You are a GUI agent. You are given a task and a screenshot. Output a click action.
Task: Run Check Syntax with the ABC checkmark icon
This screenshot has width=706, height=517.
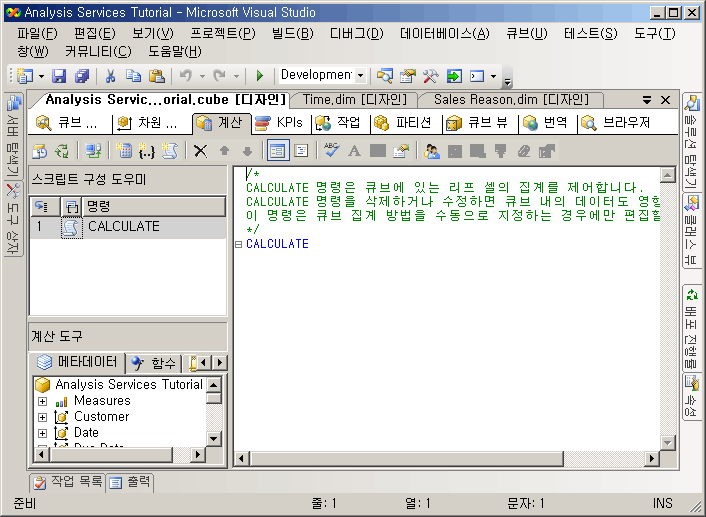coord(332,151)
